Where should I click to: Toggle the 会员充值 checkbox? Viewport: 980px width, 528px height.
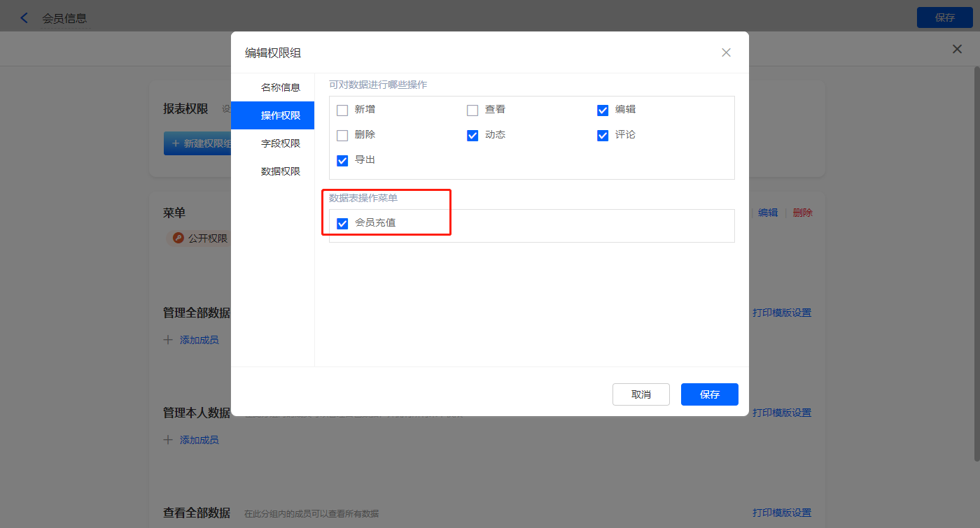tap(342, 224)
